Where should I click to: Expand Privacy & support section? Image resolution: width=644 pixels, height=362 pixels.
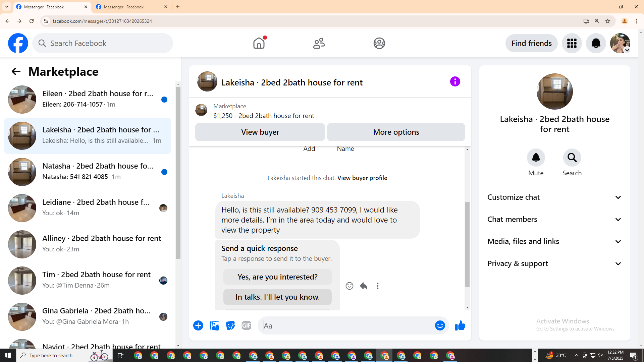tap(554, 263)
